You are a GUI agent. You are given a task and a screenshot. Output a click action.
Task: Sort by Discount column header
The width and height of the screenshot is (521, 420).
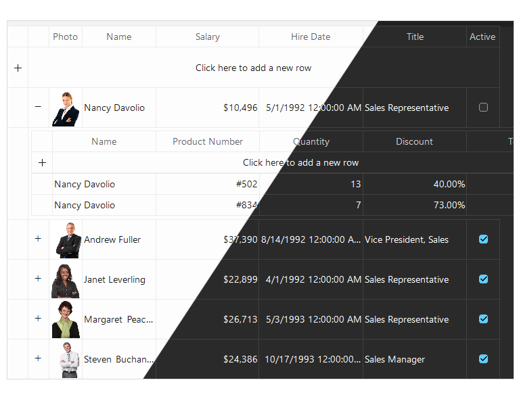point(415,142)
